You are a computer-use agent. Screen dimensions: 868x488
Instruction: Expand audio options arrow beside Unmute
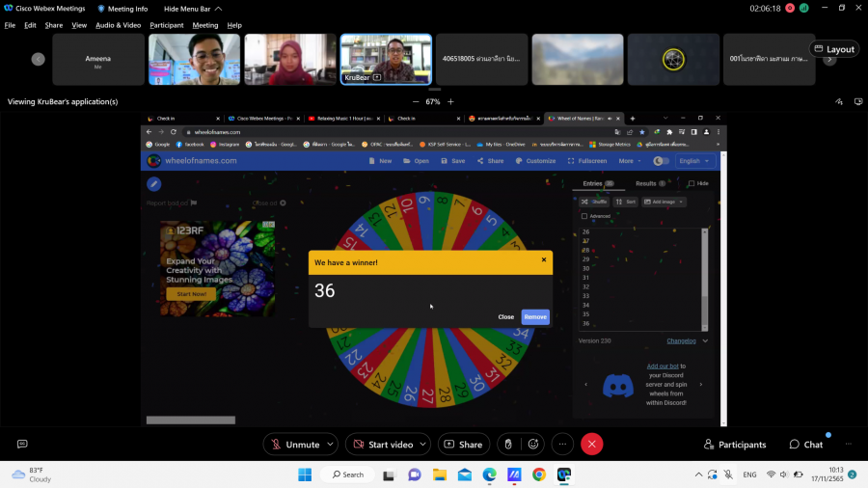tap(330, 444)
